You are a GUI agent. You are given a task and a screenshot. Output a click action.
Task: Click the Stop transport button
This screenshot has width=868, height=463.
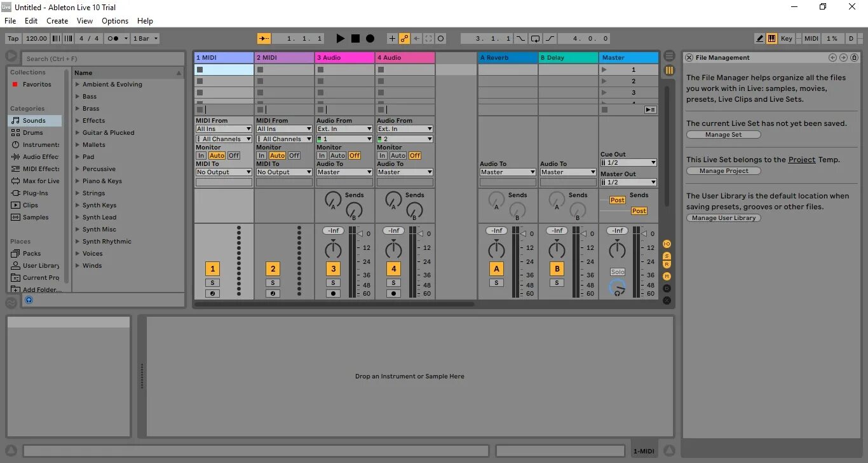pos(355,39)
